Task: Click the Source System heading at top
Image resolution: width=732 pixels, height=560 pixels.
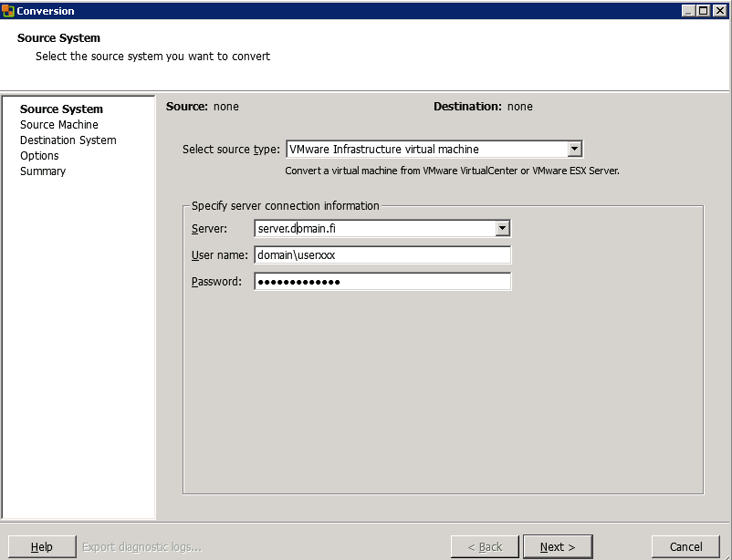Action: click(58, 37)
